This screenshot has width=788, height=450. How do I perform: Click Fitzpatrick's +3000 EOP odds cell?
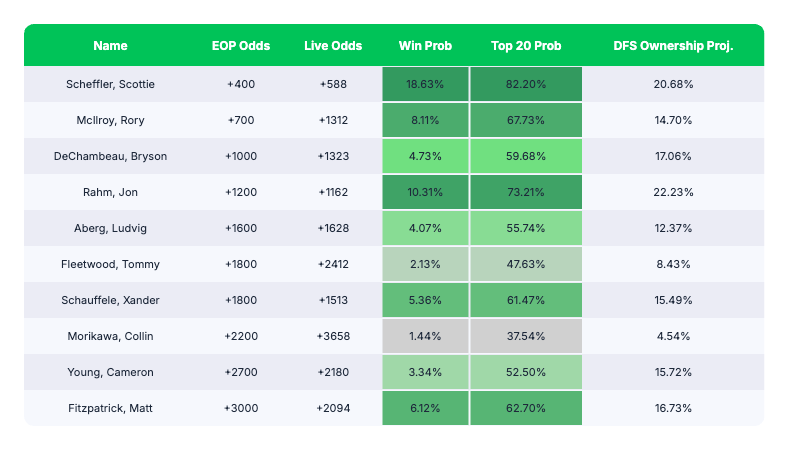(241, 408)
